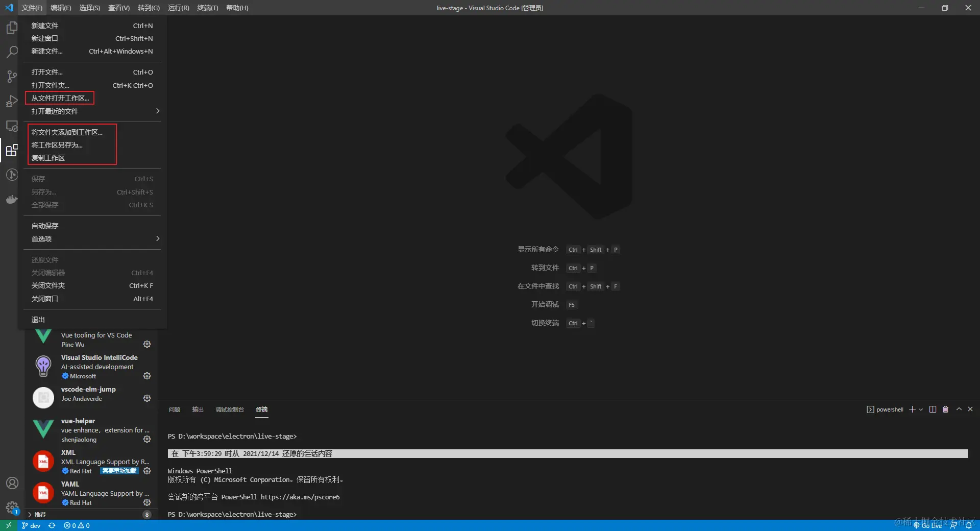The height and width of the screenshot is (531, 980).
Task: Choose 复制工作区 menu entry
Action: 92,158
